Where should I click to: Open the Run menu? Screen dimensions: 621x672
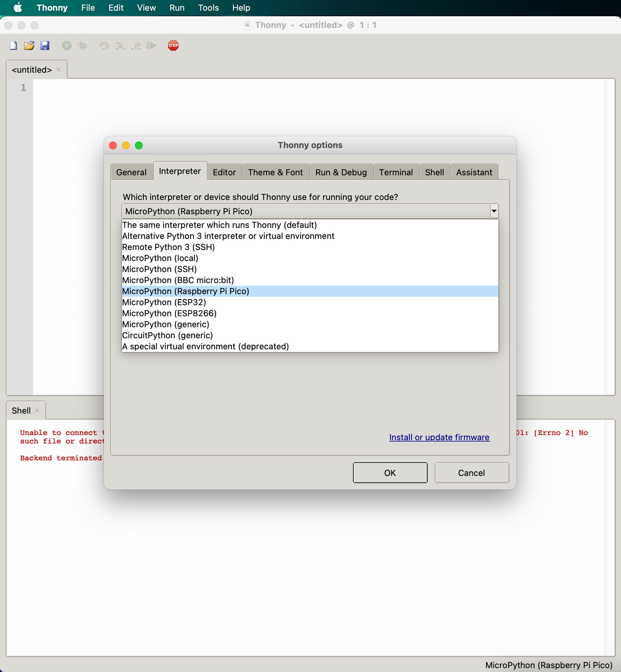click(x=177, y=7)
